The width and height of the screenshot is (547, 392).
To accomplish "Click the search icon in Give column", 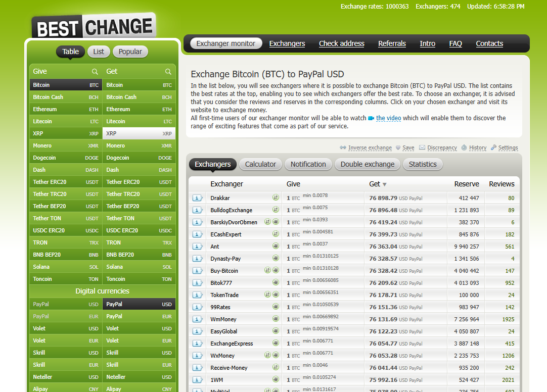I will coord(95,72).
